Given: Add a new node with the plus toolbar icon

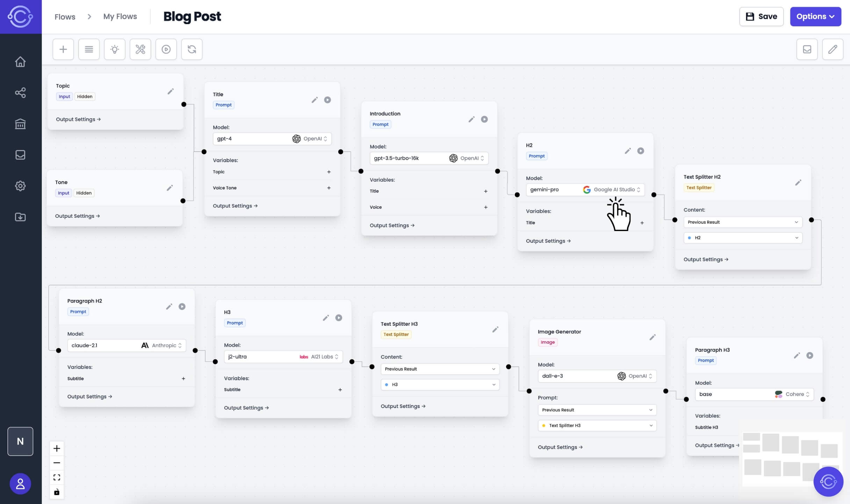Looking at the screenshot, I should point(63,49).
